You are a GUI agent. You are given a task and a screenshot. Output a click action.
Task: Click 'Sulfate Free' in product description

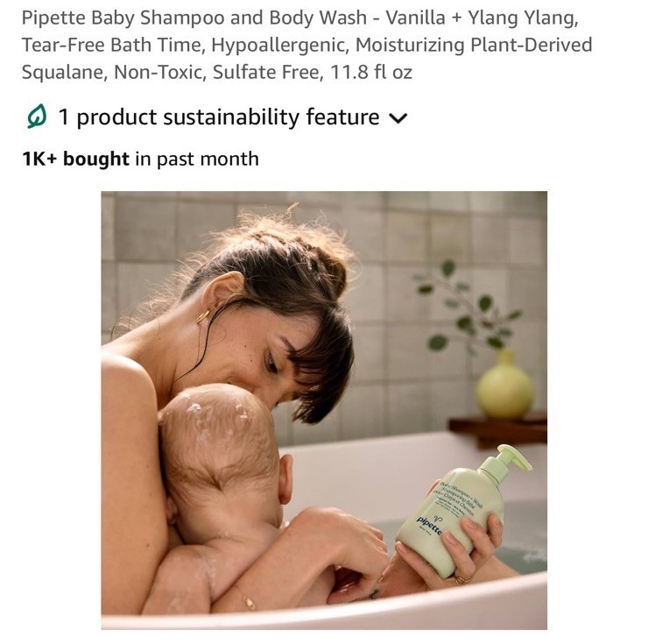[x=268, y=73]
